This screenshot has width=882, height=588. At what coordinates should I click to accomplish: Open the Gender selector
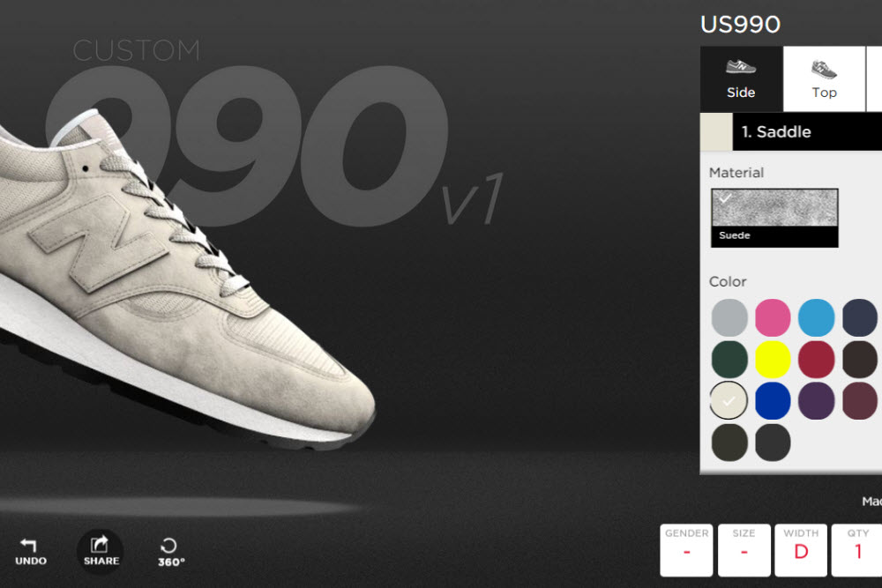686,550
